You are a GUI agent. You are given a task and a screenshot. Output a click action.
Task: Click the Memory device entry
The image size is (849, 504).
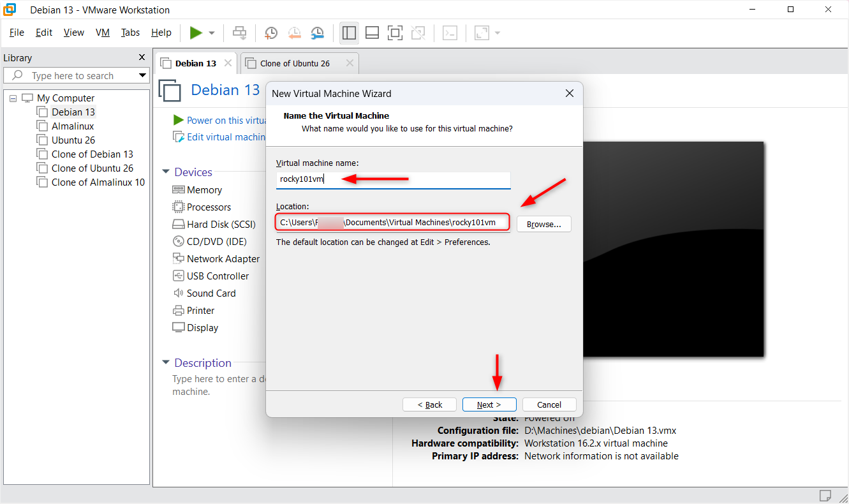tap(197, 190)
